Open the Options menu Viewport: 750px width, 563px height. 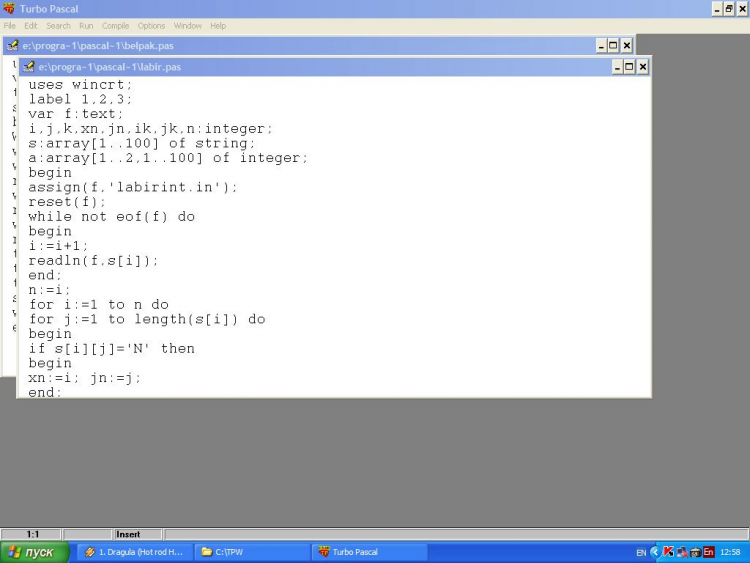coord(151,25)
